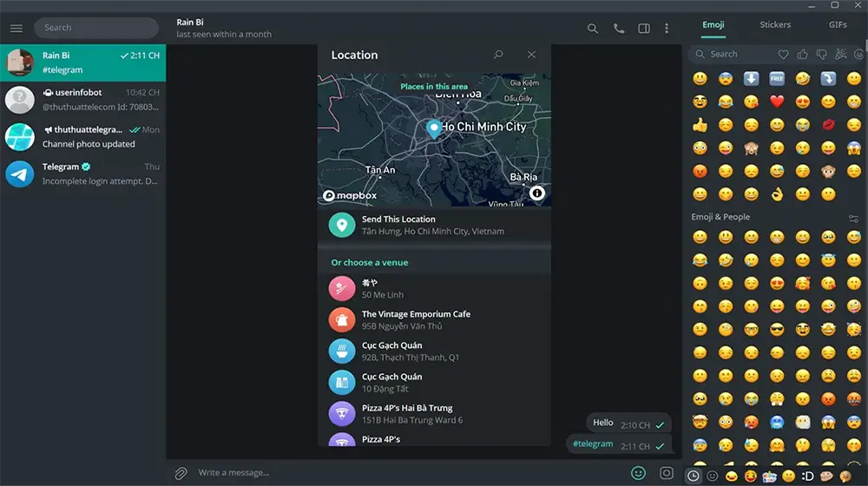
Task: Insert the kiss lips emoji
Action: 828,125
